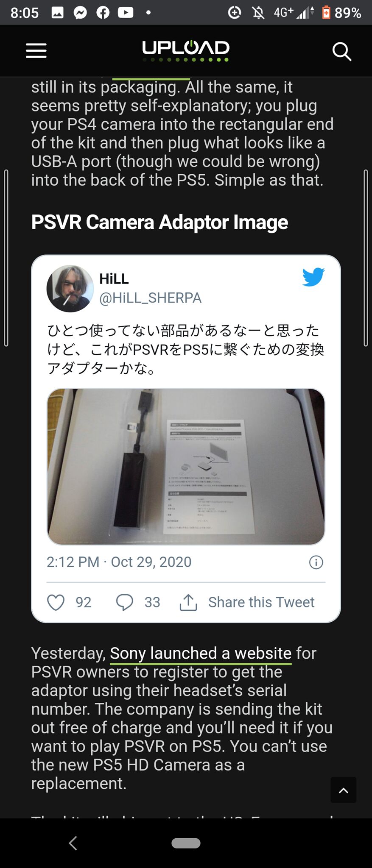Open the Messenger notification icon
Viewport: 372px width, 868px height.
pos(80,13)
